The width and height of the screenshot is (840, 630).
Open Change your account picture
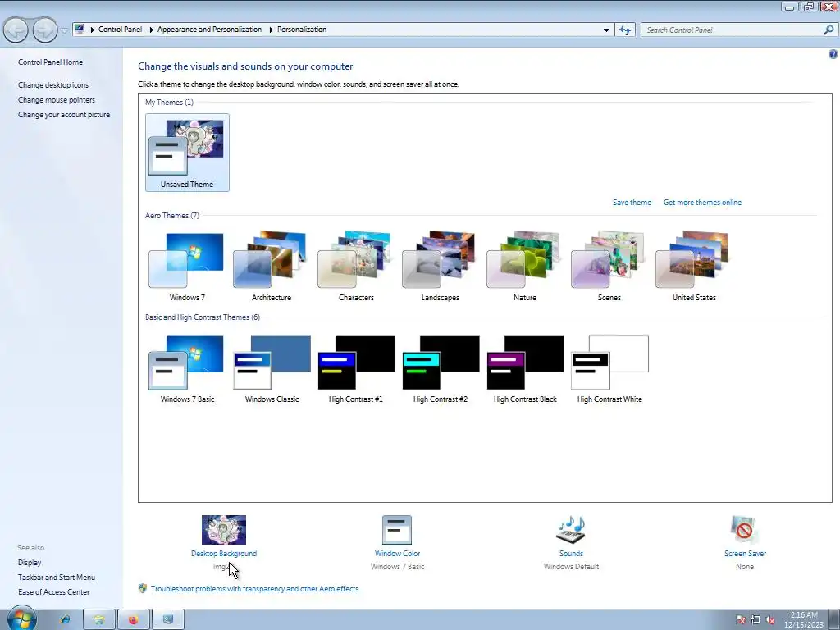click(x=64, y=115)
